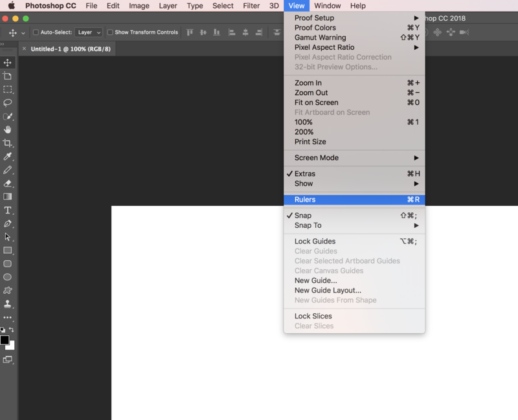Select the Move tool in the toolbox

coord(7,62)
